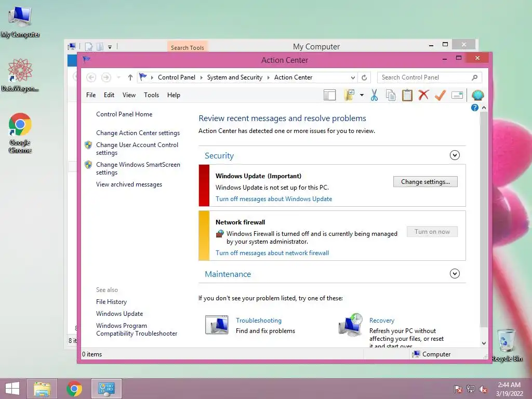Click the globe shell icon in toolbar
The image size is (532, 399).
pyautogui.click(x=477, y=96)
